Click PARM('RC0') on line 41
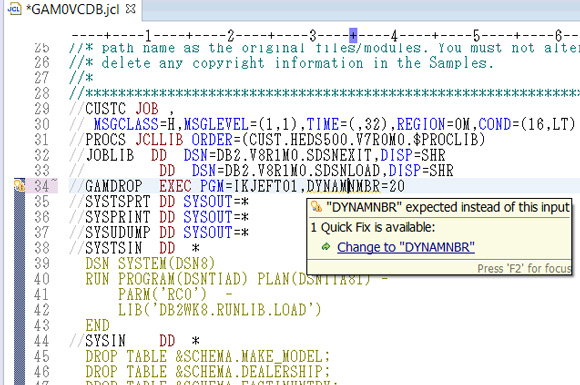This screenshot has height=385, width=580. (x=162, y=295)
